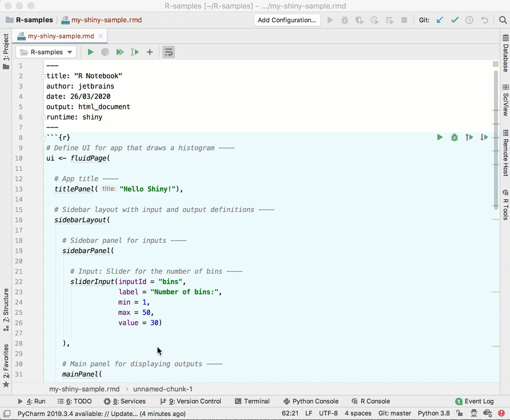Toggle tool window bars icon in status bar corner
510x420 pixels.
7,414
